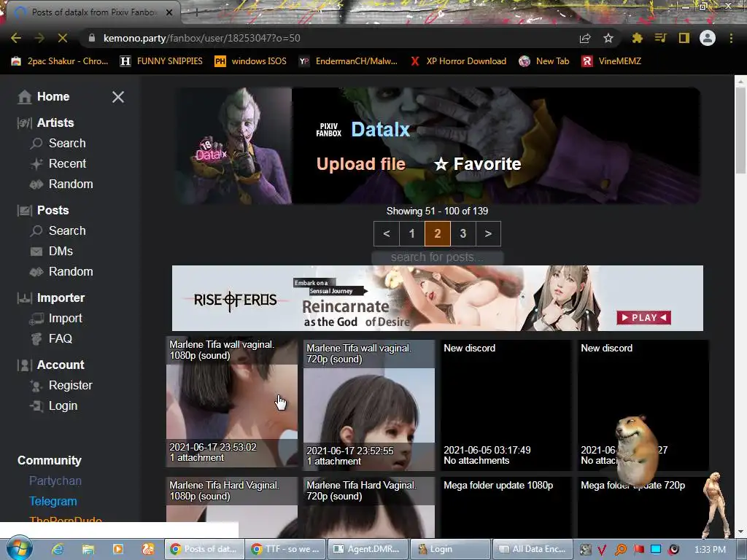Click Search under Posts
The image size is (747, 560).
58,231
